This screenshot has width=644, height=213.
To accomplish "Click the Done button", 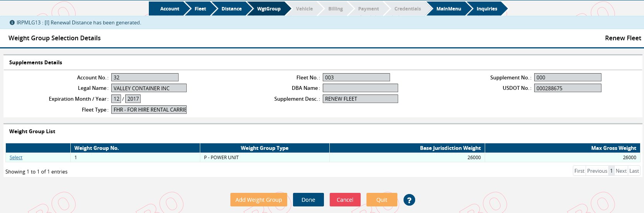I will point(308,200).
